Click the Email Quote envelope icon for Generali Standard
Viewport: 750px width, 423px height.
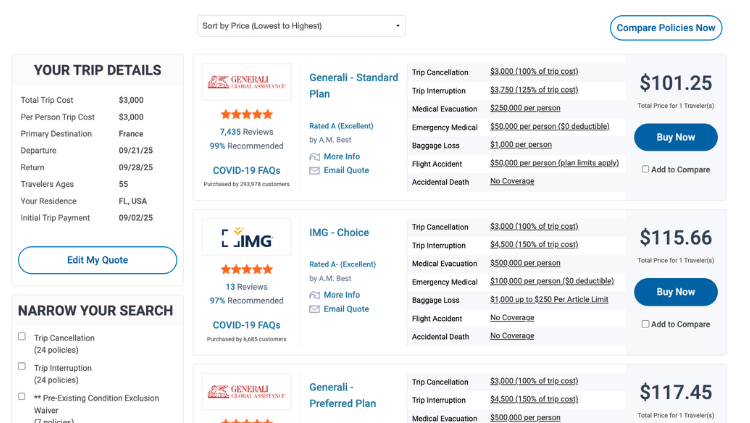[315, 171]
